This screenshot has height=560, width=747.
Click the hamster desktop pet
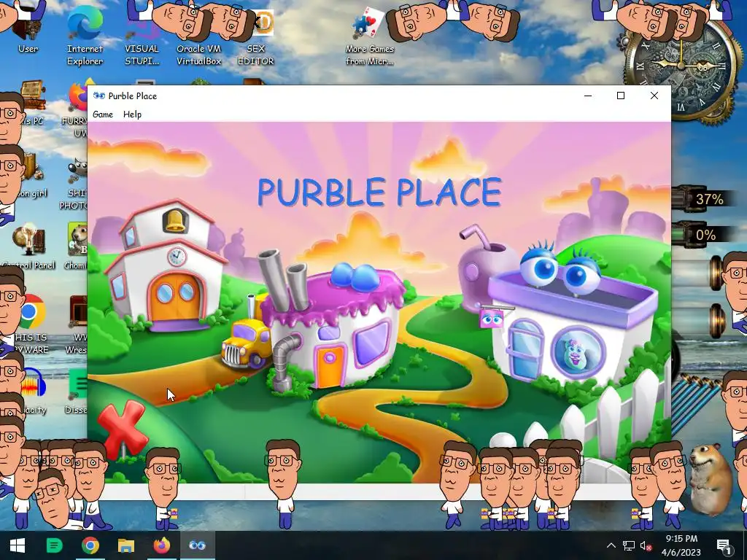(x=710, y=478)
